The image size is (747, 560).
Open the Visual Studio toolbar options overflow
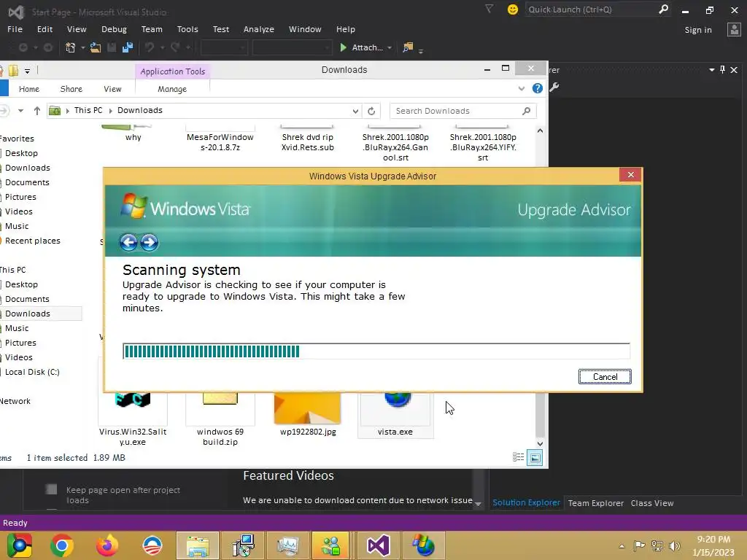421,50
